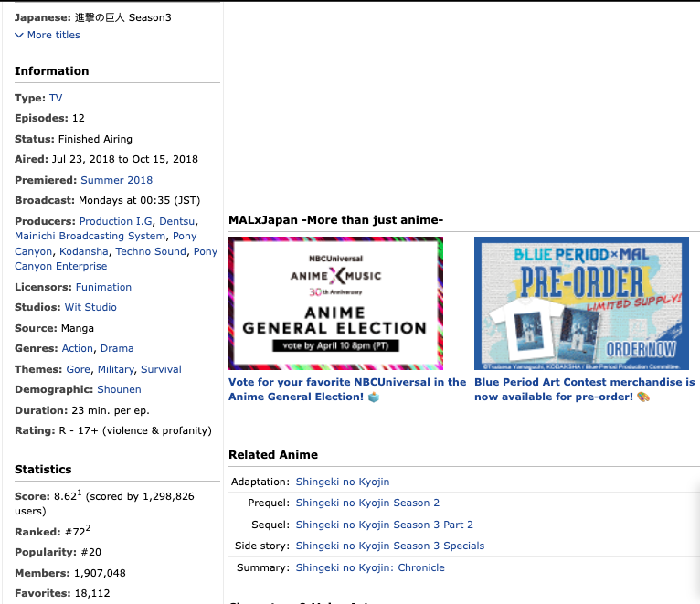The image size is (700, 604).
Task: Open the Wit Studio link
Action: [90, 307]
